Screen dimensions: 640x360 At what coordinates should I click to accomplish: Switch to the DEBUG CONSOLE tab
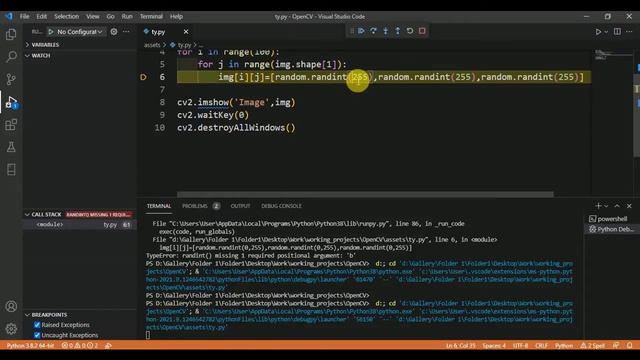click(281, 206)
